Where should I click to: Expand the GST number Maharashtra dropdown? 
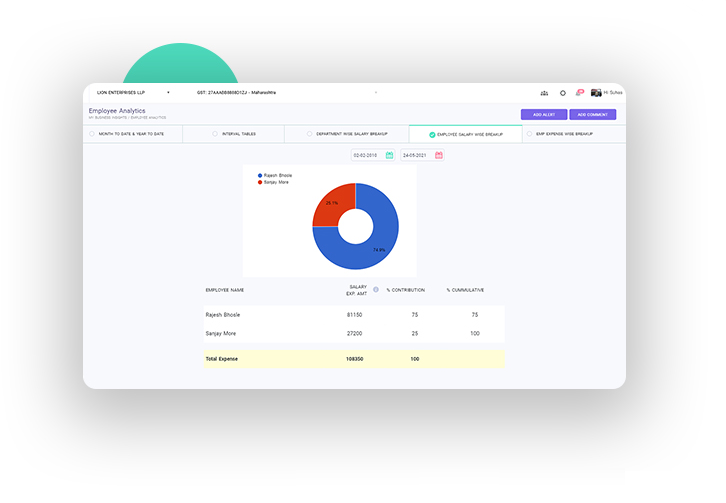(x=376, y=92)
